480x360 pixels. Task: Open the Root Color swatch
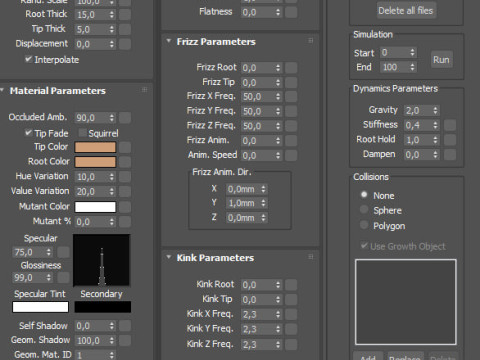coord(95,162)
